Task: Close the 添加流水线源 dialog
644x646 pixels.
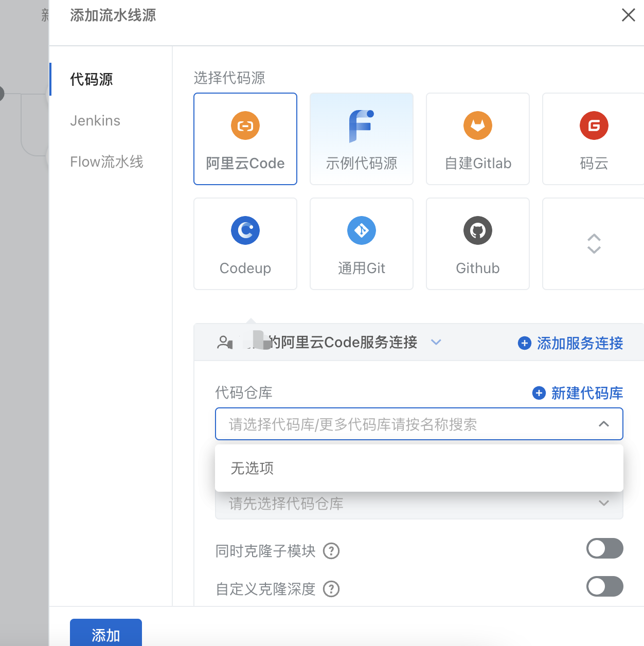Action: pyautogui.click(x=629, y=15)
